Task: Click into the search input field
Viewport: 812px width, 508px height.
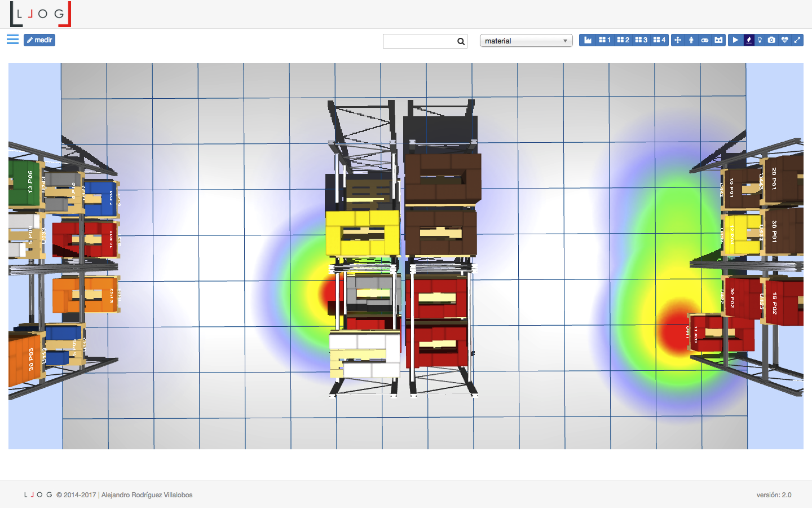Action: coord(420,41)
